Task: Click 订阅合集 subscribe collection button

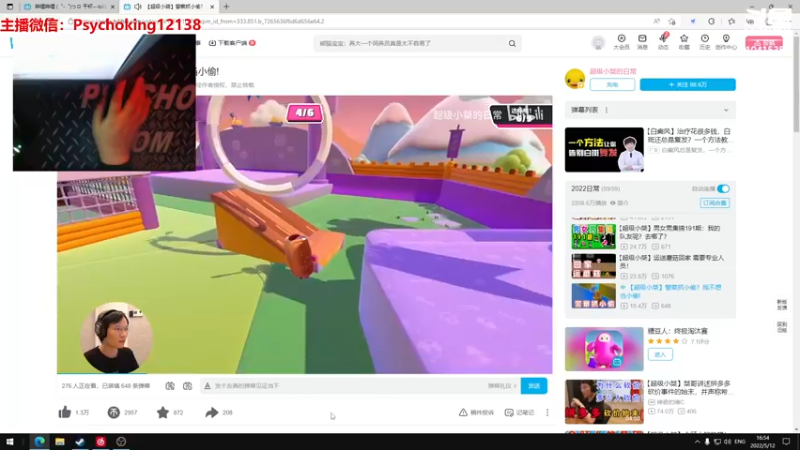Action: point(714,203)
